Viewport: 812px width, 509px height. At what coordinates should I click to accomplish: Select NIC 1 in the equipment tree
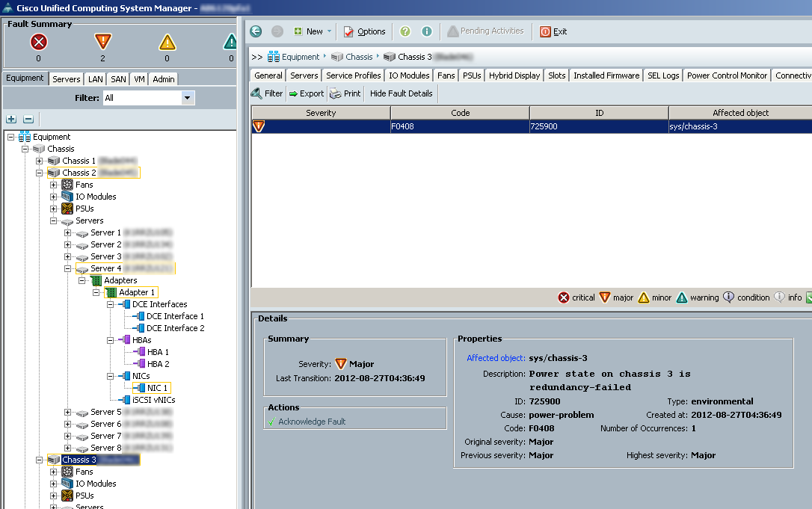pos(157,388)
